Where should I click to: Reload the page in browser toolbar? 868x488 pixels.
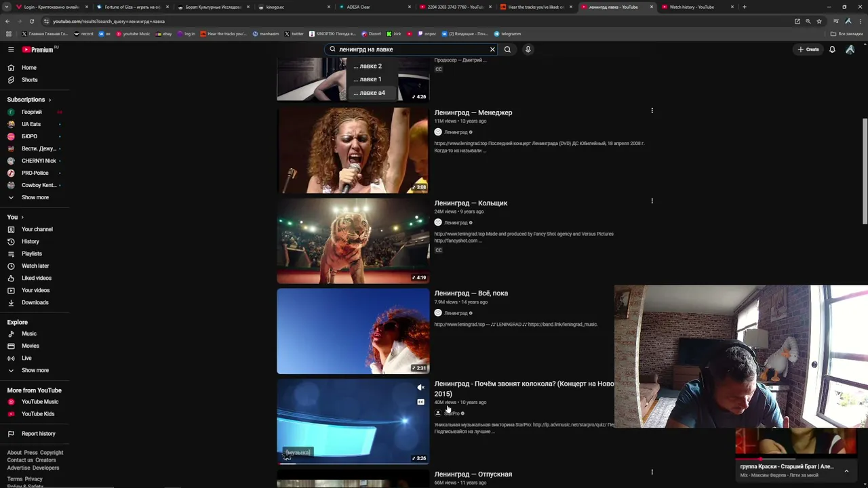point(31,21)
